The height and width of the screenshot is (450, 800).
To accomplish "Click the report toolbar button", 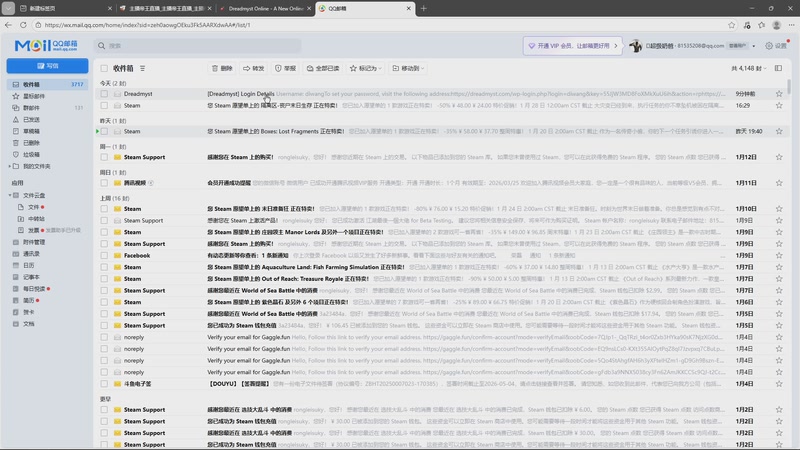I will pyautogui.click(x=285, y=68).
